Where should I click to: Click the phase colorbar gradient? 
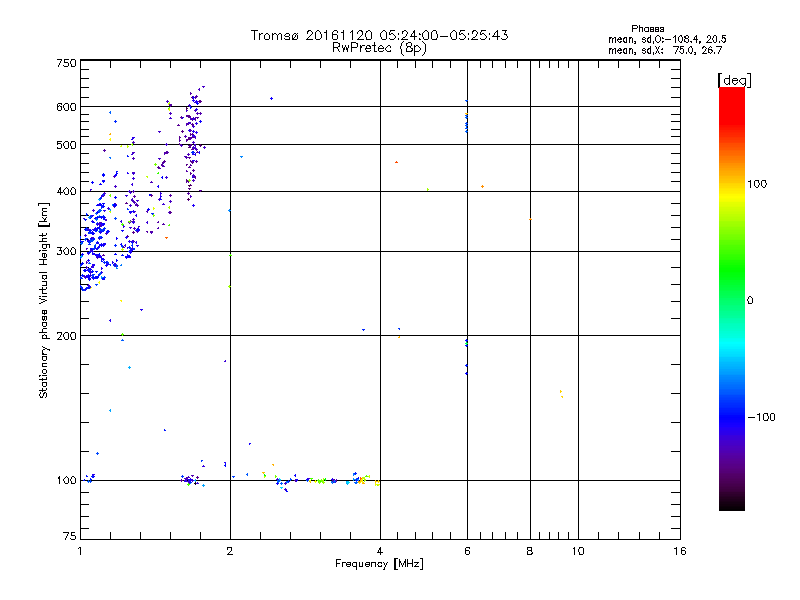(732, 298)
